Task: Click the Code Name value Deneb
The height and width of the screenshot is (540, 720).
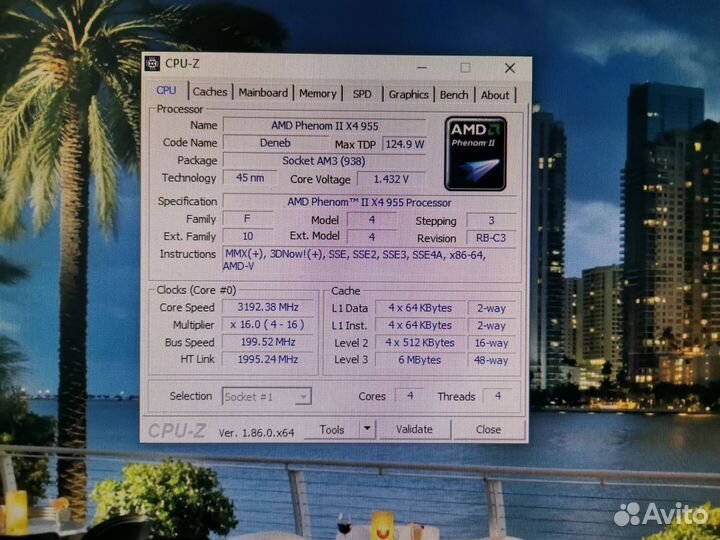Action: (x=275, y=143)
